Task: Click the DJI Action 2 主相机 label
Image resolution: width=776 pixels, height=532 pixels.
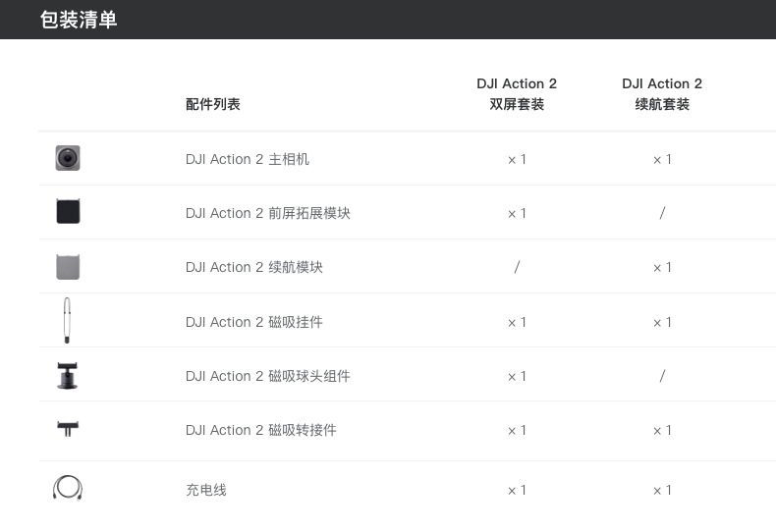Action: (248, 159)
